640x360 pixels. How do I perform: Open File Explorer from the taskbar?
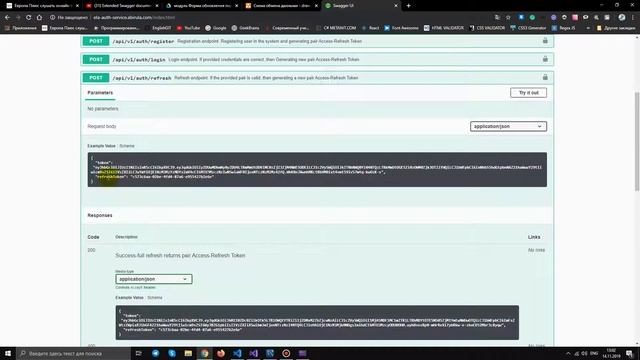pos(188,353)
